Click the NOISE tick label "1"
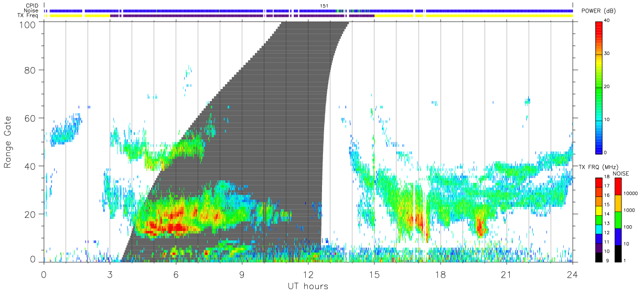The image size is (644, 297). 625,260
